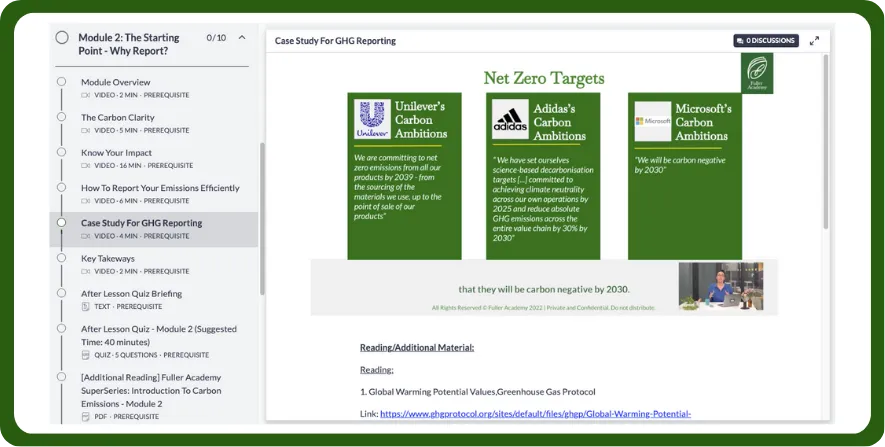Select Case Study For GHG Reporting lesson
Screen dimensions: 885x447
(154, 229)
